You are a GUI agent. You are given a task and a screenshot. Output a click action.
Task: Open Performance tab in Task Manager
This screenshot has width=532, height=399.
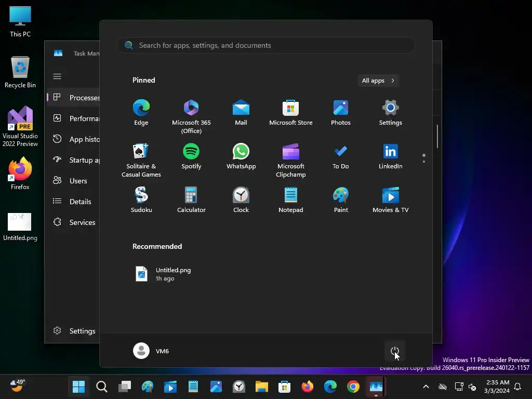(x=73, y=118)
